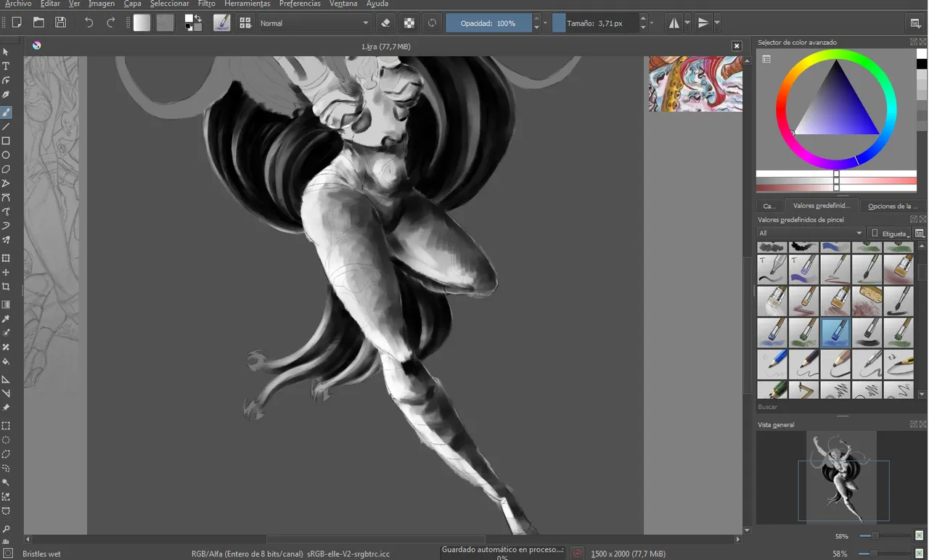The height and width of the screenshot is (560, 929).
Task: Select the Dynamic brush tool
Action: 6,226
